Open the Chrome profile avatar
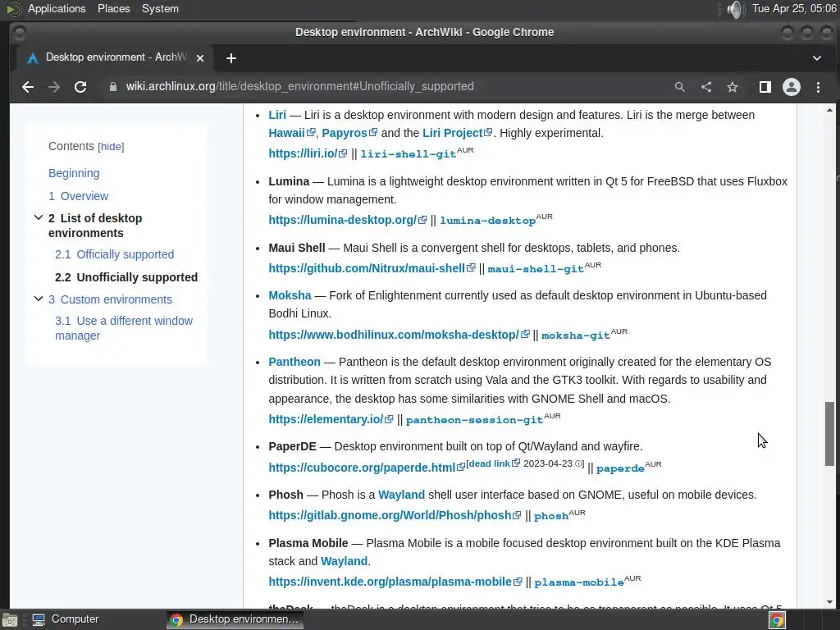Screen dimensions: 840x630 792,87
